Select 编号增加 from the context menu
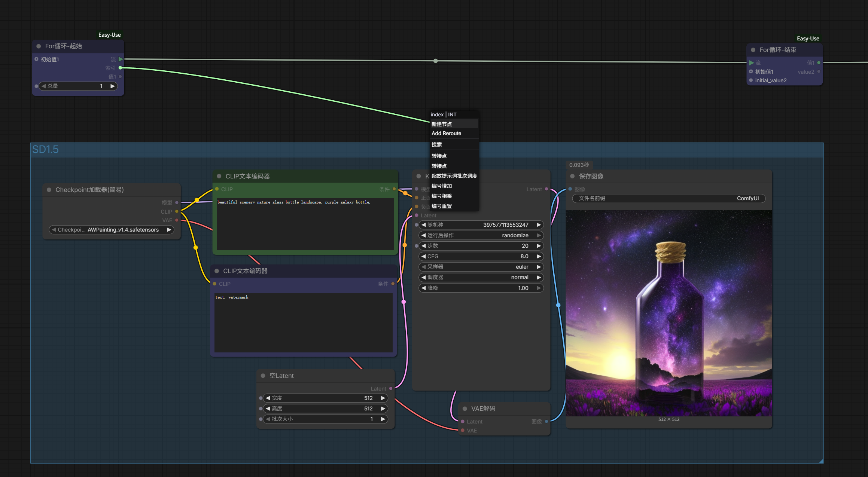The width and height of the screenshot is (868, 477). coord(442,186)
